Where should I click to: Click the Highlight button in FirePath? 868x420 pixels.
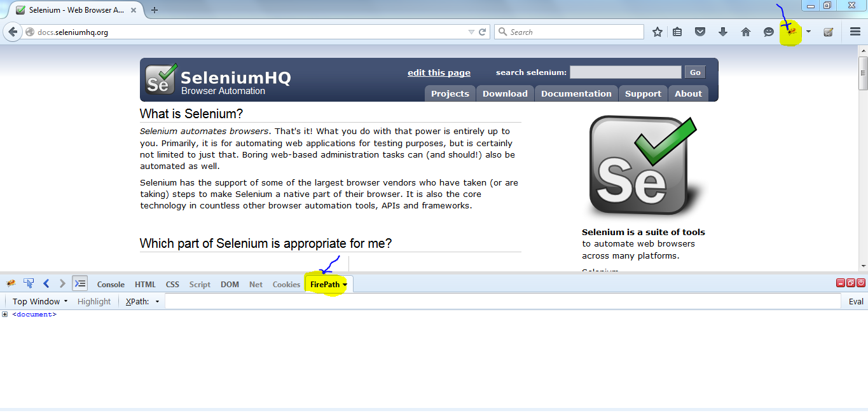94,301
